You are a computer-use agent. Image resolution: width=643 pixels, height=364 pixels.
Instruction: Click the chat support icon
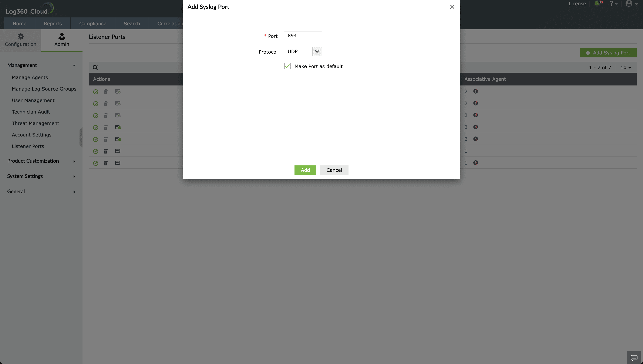634,358
